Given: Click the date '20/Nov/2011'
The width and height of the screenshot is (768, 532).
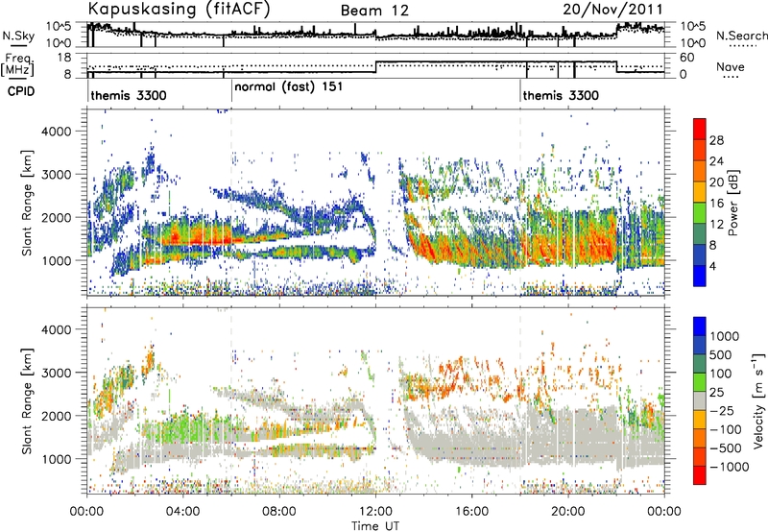Looking at the screenshot, I should [x=612, y=10].
